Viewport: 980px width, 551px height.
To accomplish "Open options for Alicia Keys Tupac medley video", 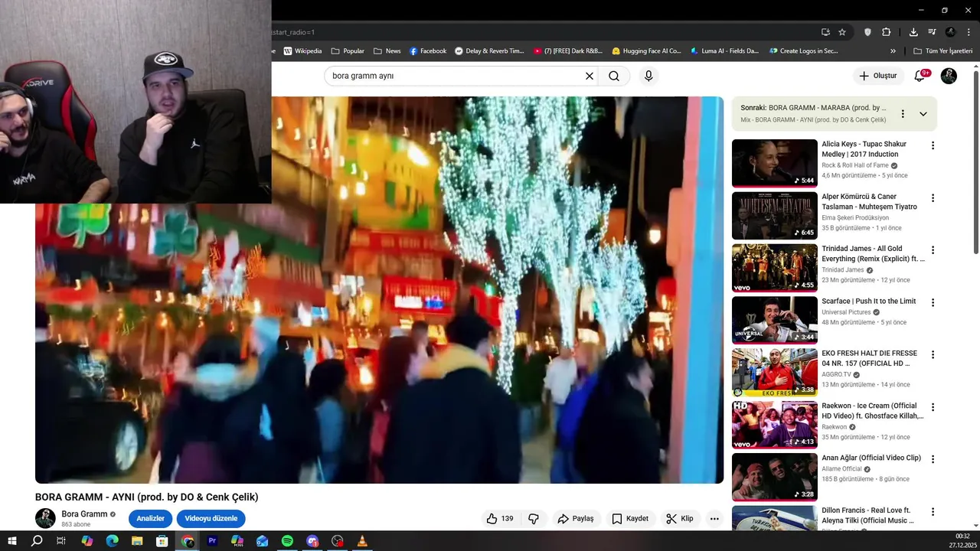I will (933, 145).
